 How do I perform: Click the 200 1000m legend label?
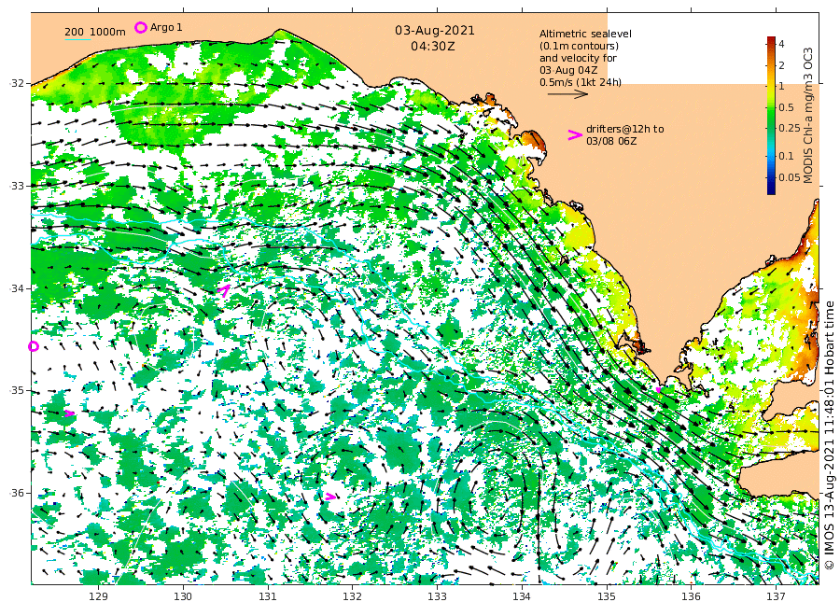[x=95, y=32]
